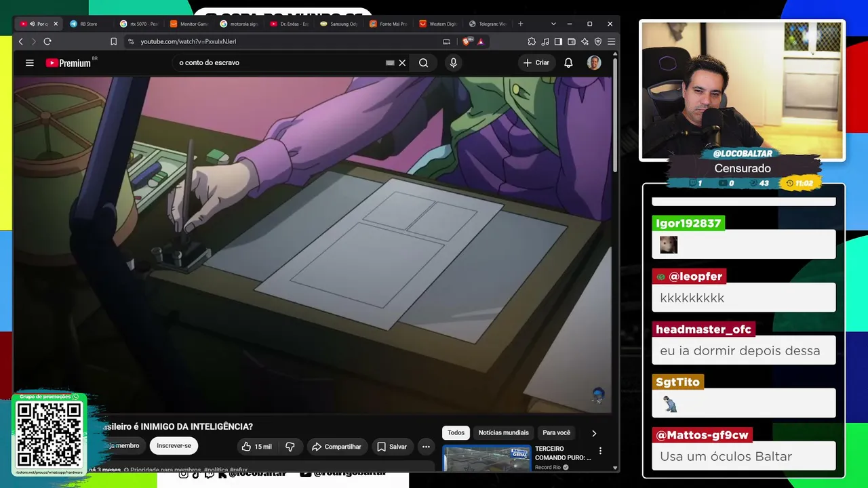Click the Compartilhar share button
This screenshot has width=868, height=488.
point(337,447)
